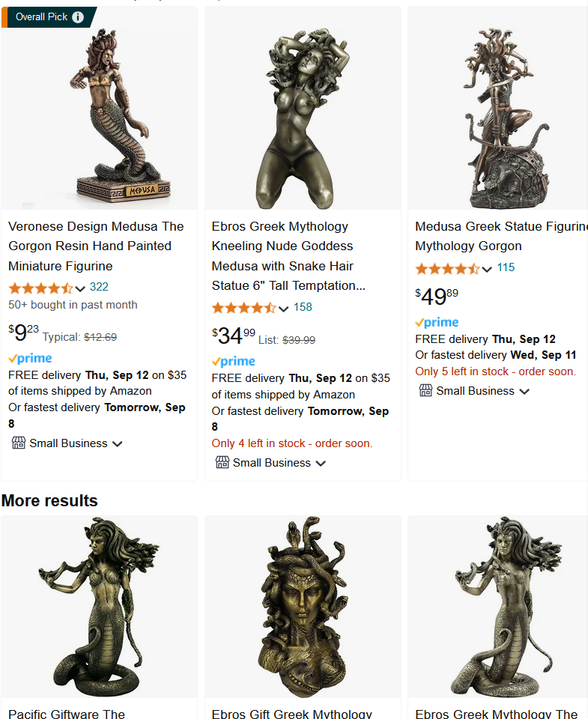Image resolution: width=588 pixels, height=719 pixels.
Task: Click the Small Business storefront icon under Ebros Kneeling statue
Action: click(222, 462)
